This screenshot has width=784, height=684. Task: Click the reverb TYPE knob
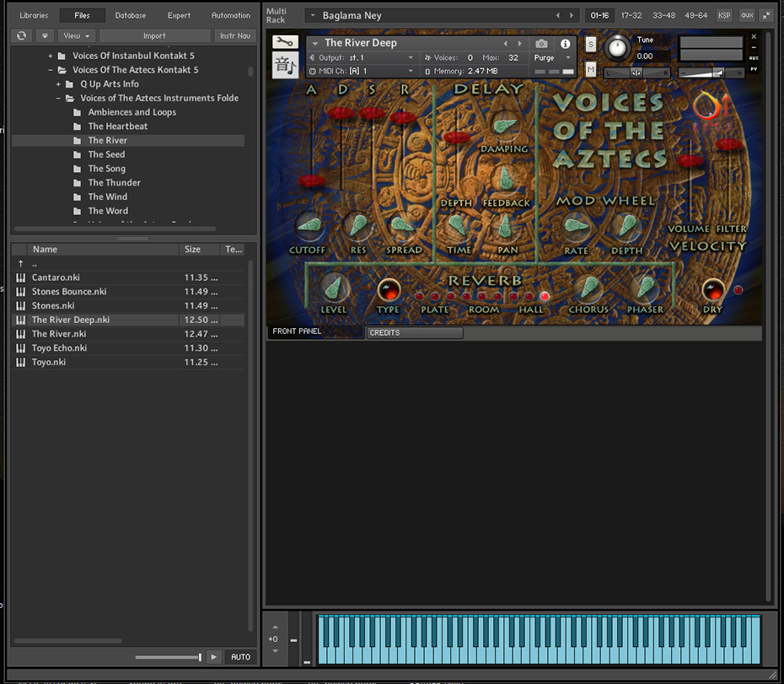(x=389, y=290)
